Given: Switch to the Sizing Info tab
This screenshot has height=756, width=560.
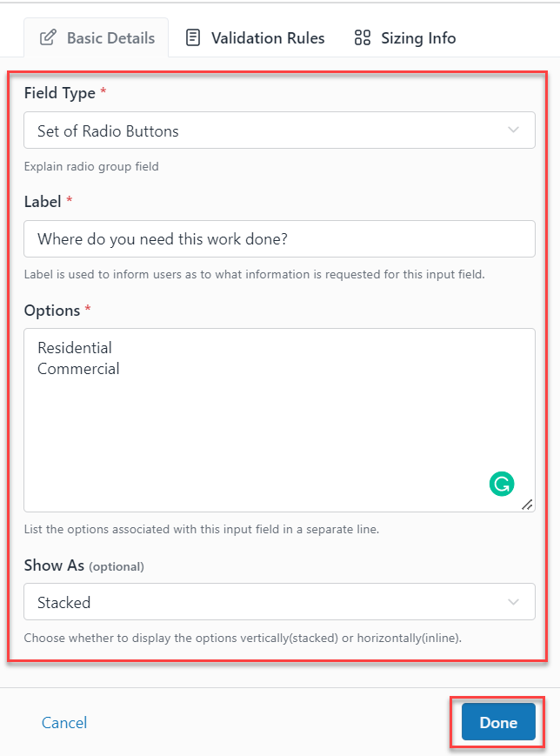Looking at the screenshot, I should 403,37.
